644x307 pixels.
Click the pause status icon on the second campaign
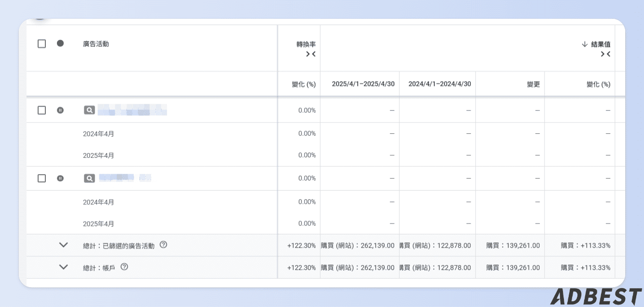pyautogui.click(x=59, y=178)
